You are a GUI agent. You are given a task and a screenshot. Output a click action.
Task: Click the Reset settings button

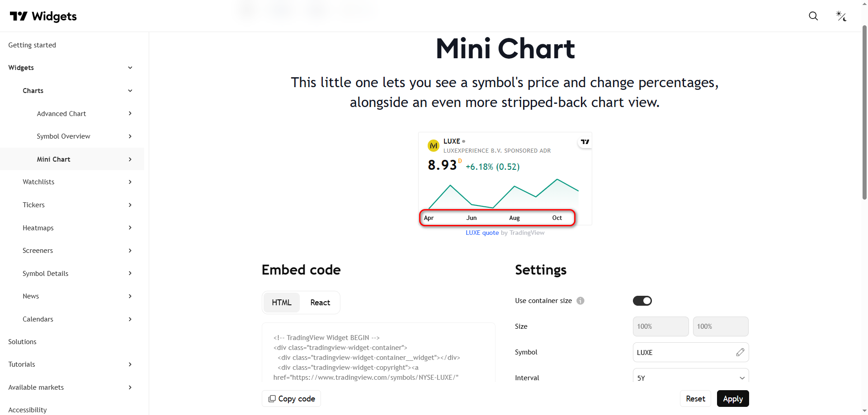pos(695,399)
